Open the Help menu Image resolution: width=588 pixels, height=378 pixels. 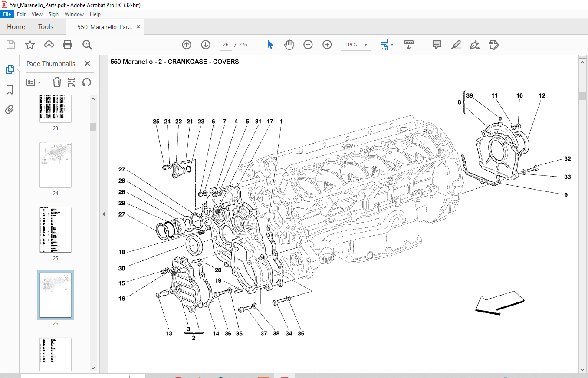(x=95, y=14)
